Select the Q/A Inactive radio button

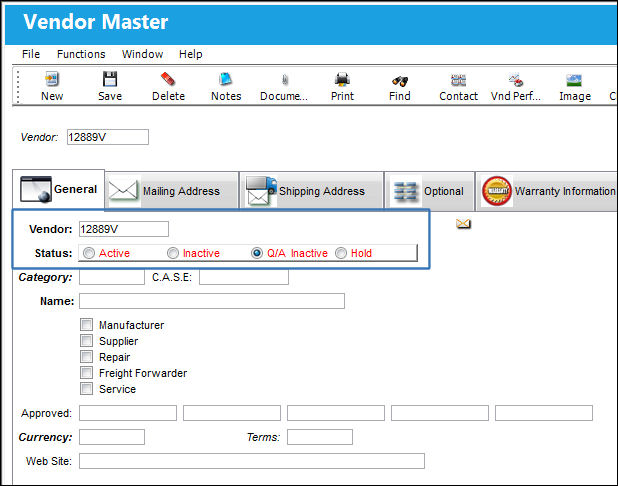coord(257,253)
